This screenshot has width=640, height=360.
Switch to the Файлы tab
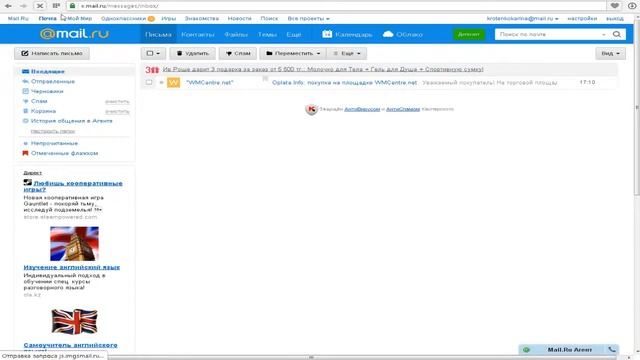236,34
